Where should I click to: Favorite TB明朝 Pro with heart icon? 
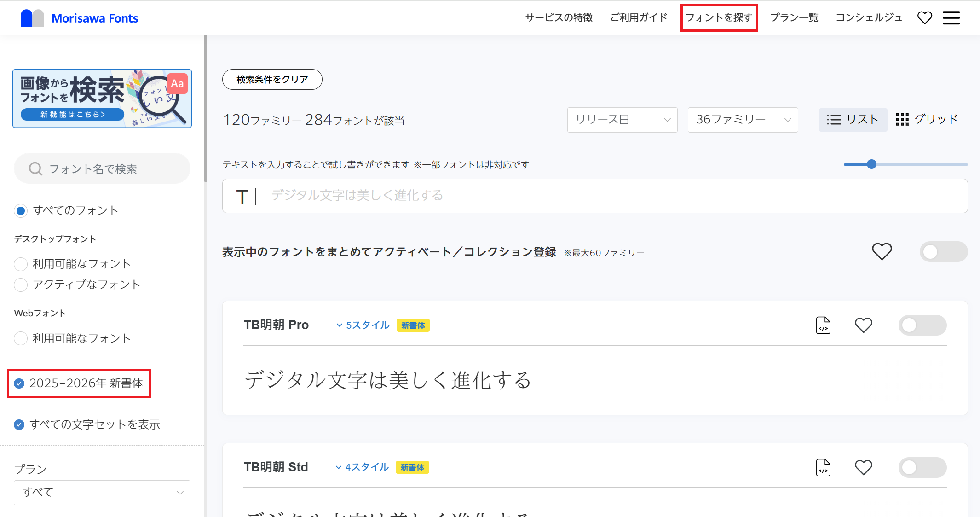pyautogui.click(x=863, y=325)
